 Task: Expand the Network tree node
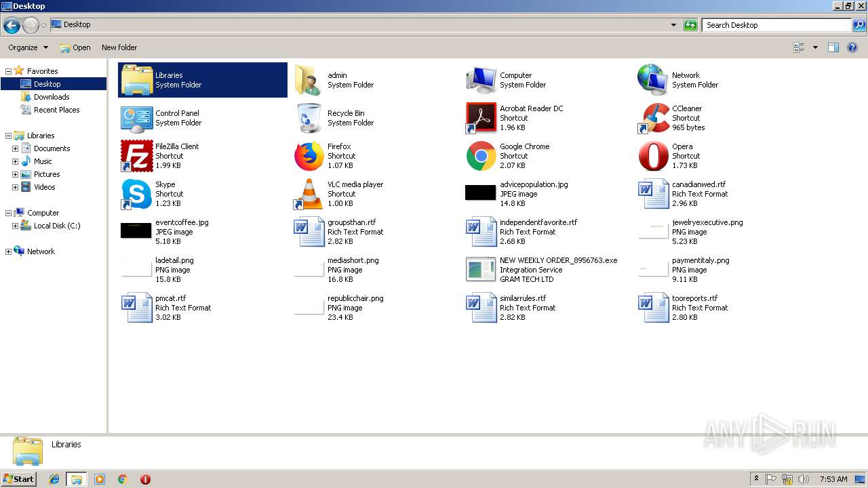click(x=9, y=251)
